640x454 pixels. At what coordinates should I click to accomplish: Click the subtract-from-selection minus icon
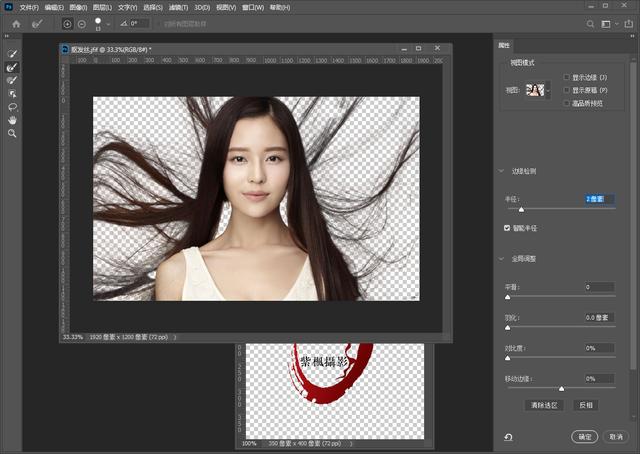pos(81,23)
